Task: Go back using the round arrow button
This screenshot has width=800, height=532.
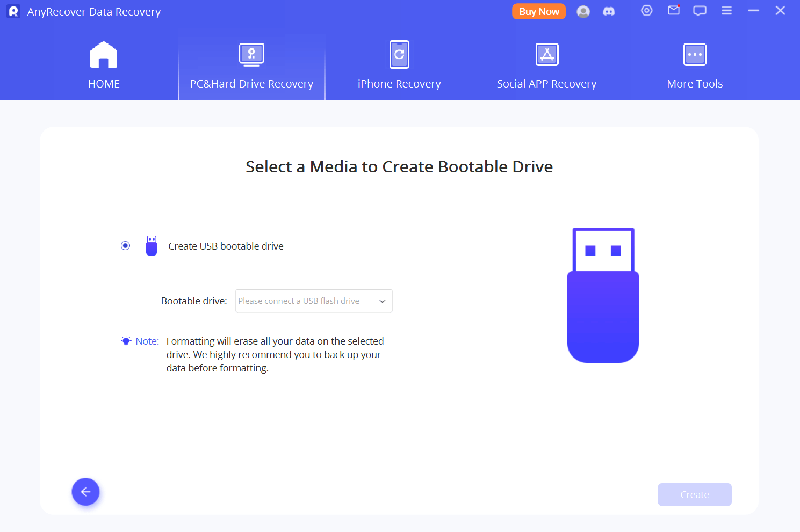Action: pyautogui.click(x=86, y=492)
